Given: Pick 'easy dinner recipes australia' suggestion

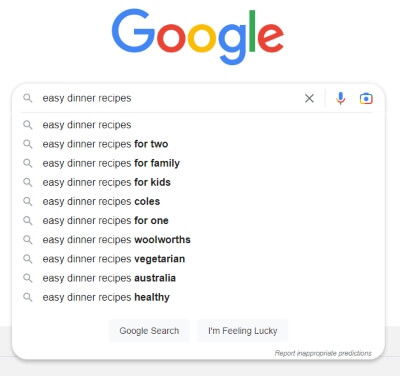Looking at the screenshot, I should tap(198, 278).
